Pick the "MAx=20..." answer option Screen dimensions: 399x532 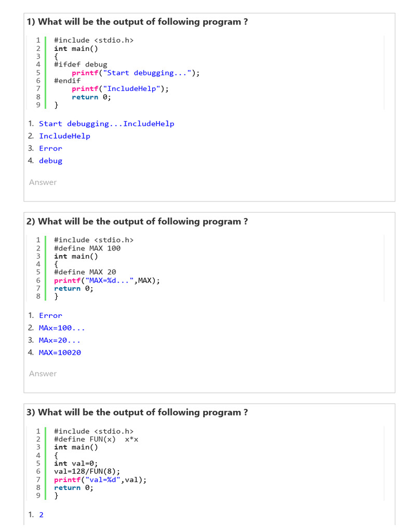[60, 340]
